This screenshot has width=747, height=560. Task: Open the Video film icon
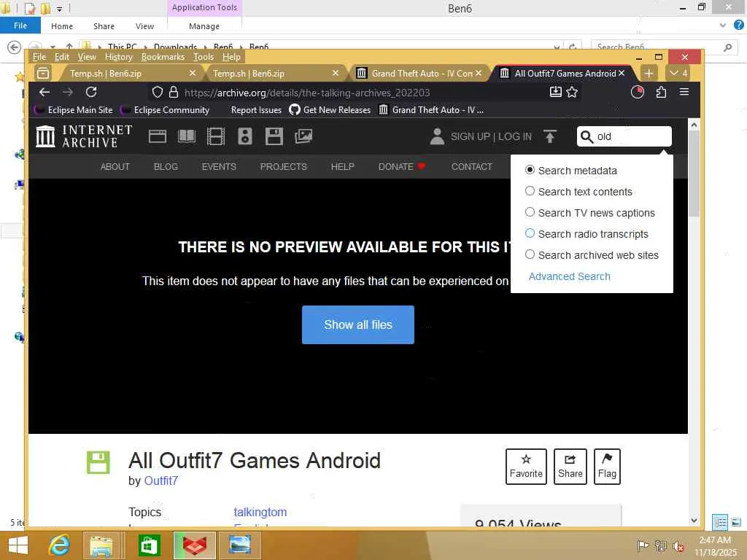coord(216,136)
